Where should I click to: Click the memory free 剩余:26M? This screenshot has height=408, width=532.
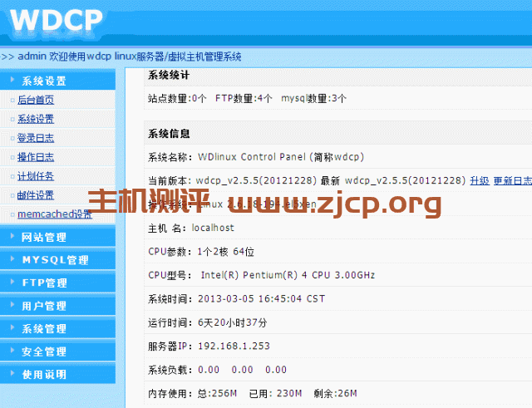click(335, 393)
